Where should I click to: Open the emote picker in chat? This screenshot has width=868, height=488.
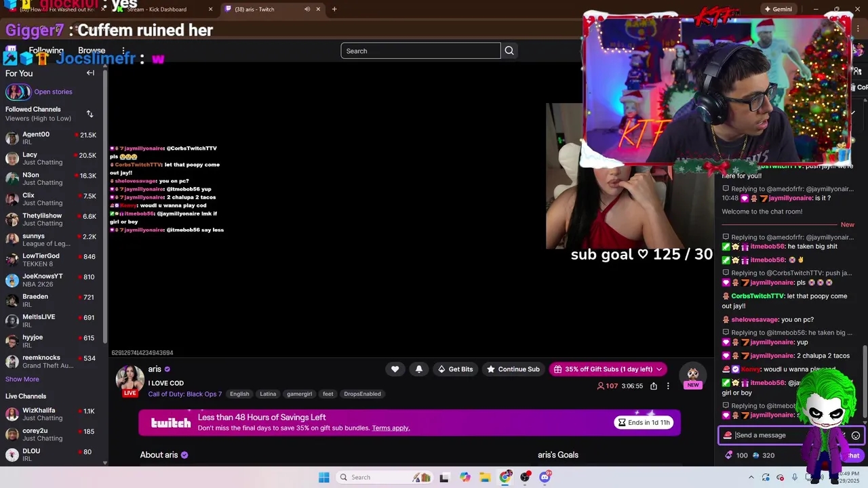click(856, 436)
